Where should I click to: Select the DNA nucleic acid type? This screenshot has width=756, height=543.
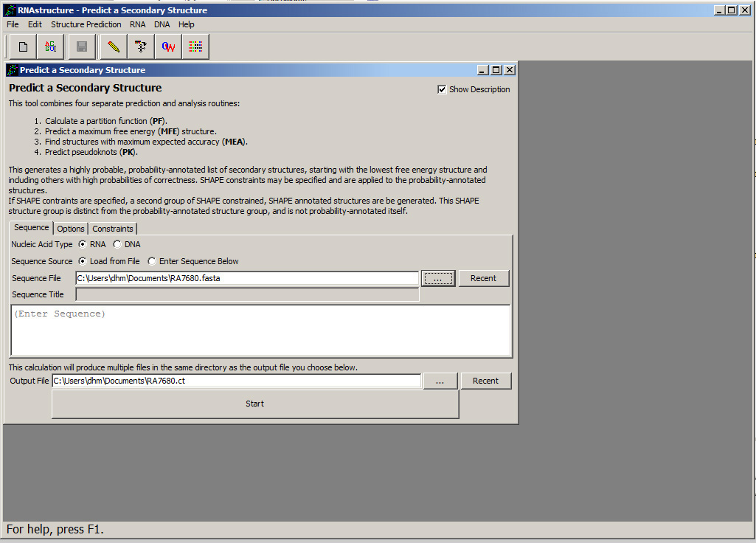117,244
